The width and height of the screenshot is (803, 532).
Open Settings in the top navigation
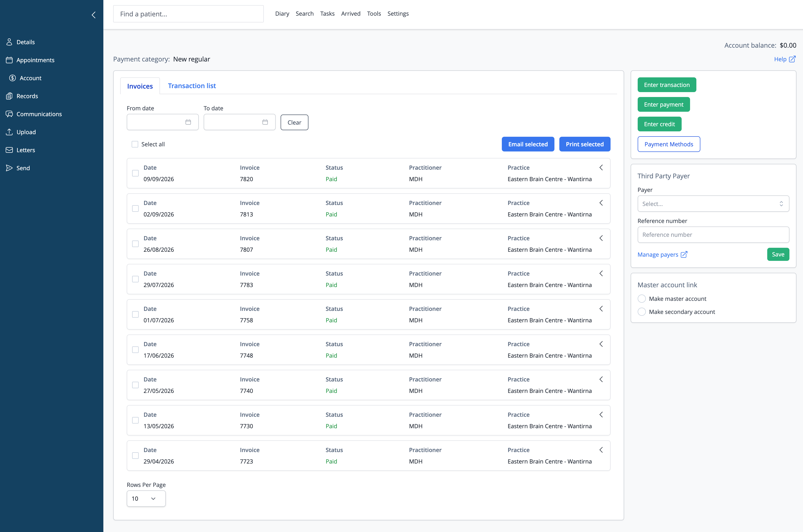point(398,14)
